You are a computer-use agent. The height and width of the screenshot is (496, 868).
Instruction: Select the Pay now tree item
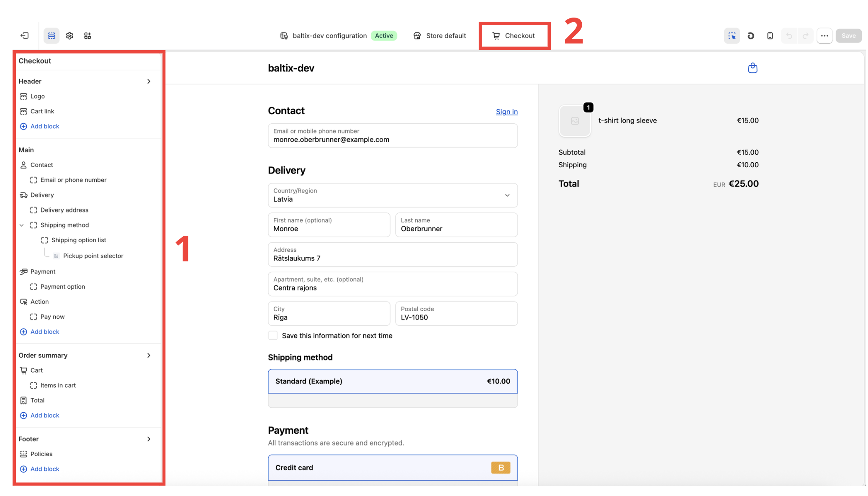point(47,317)
